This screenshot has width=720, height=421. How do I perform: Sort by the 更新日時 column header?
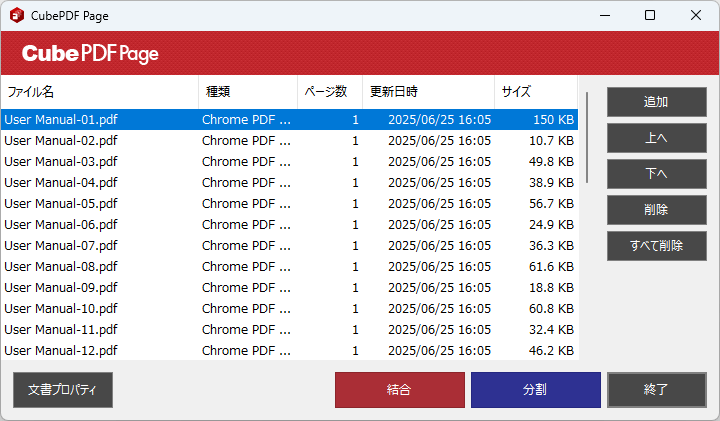click(x=428, y=92)
